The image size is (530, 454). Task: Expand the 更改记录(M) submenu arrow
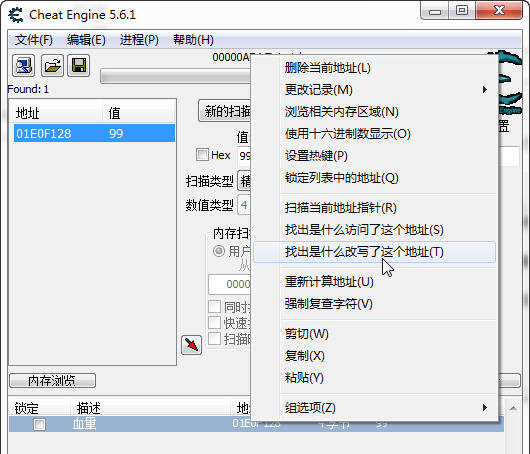pyautogui.click(x=485, y=90)
